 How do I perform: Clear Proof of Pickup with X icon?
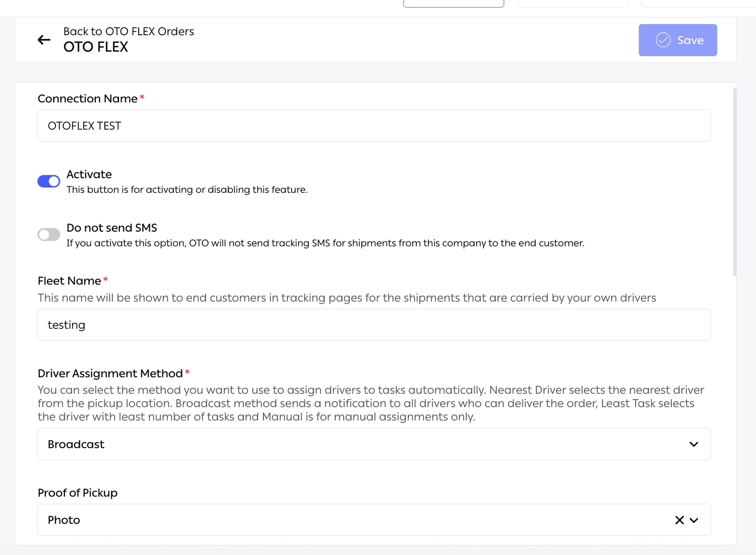[679, 520]
